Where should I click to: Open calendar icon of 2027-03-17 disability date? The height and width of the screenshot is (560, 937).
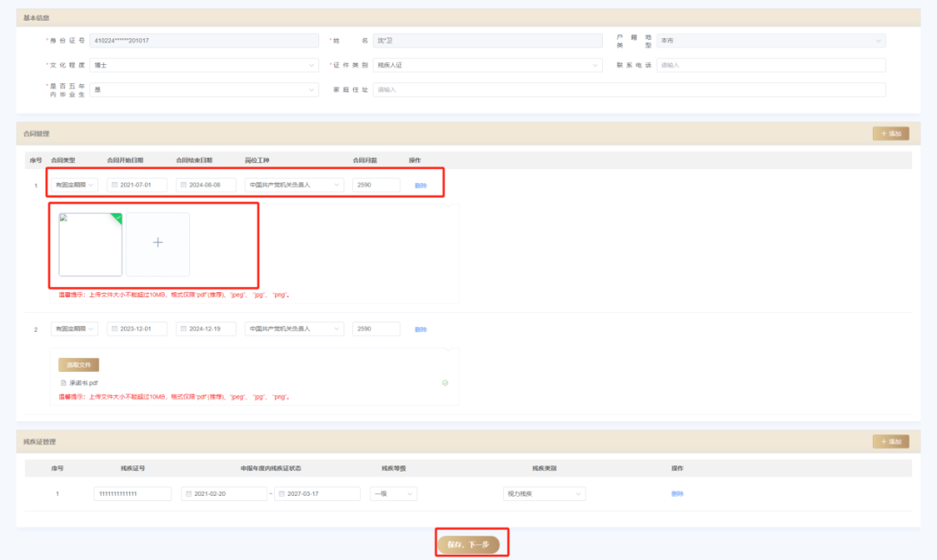click(x=282, y=494)
